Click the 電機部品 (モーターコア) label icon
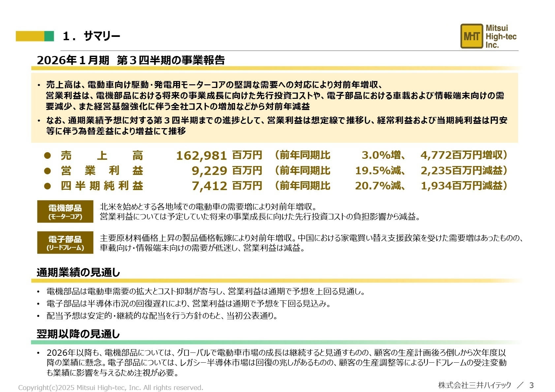The image size is (555, 392). 65,211
